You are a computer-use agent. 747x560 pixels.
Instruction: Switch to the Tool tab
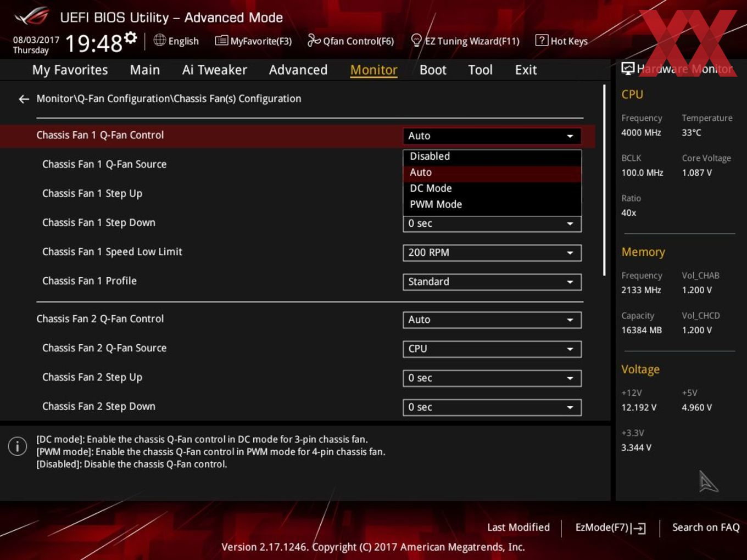pos(480,70)
